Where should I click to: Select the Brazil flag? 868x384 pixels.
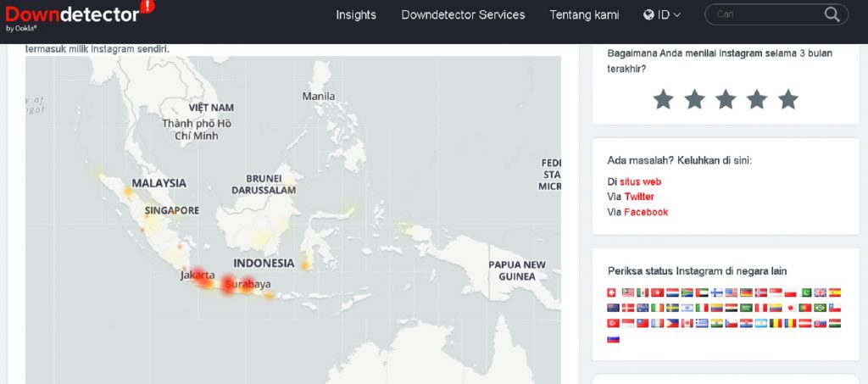(821, 308)
